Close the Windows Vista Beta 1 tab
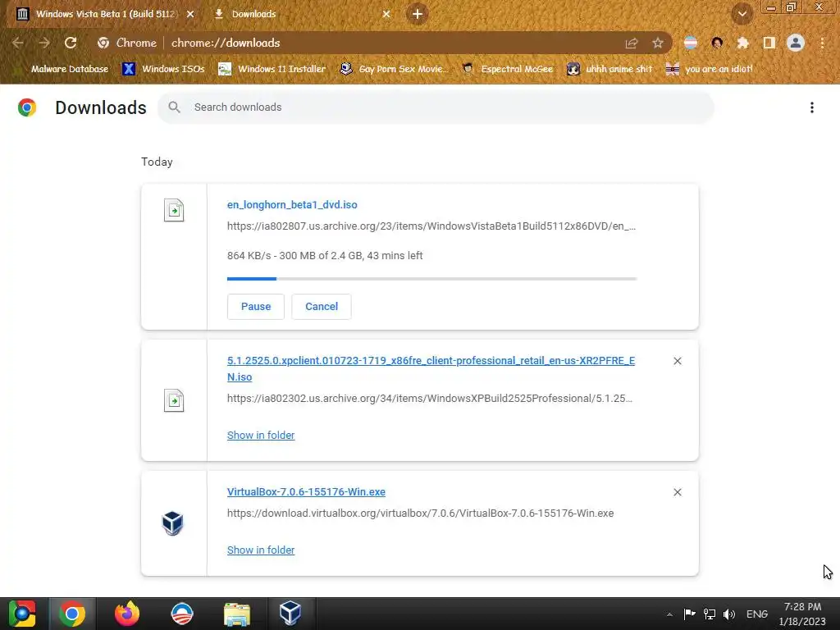This screenshot has height=630, width=840. point(190,14)
